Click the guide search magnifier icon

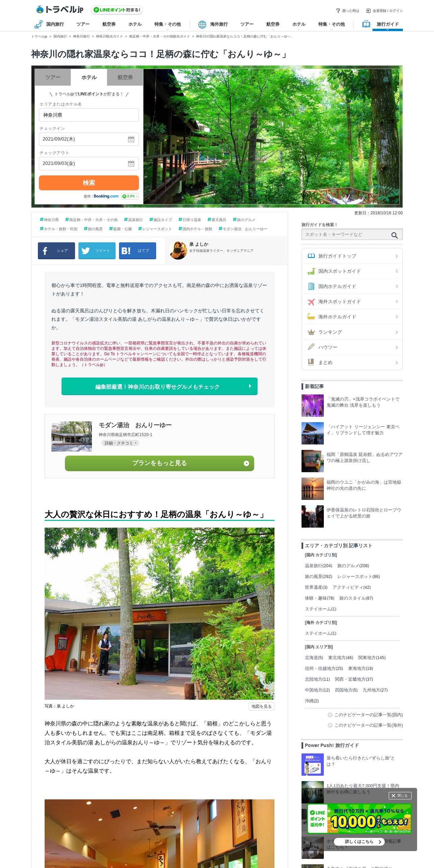click(x=394, y=235)
